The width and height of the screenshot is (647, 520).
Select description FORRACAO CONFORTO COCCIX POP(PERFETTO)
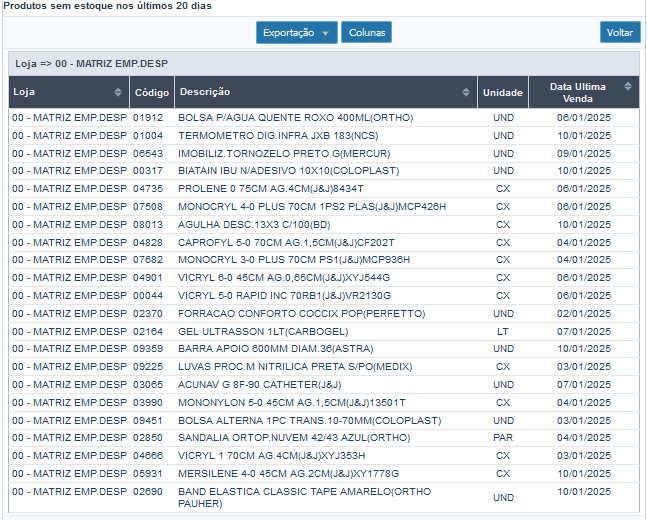tap(301, 314)
